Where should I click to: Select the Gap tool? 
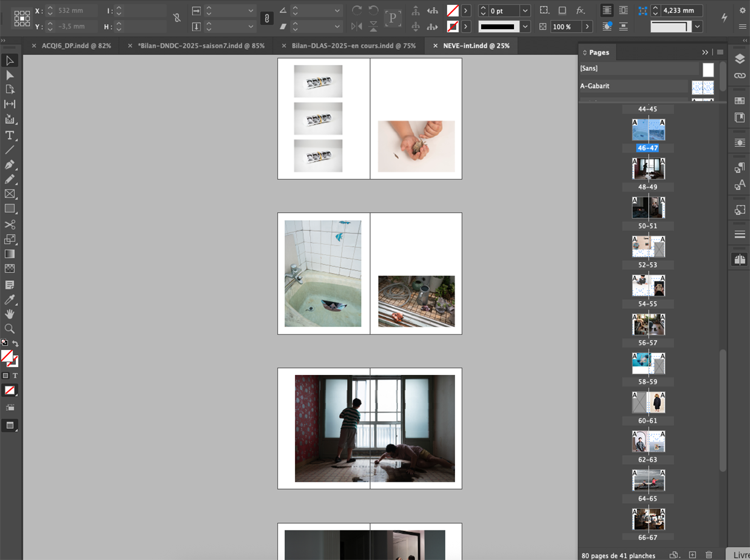[10, 104]
